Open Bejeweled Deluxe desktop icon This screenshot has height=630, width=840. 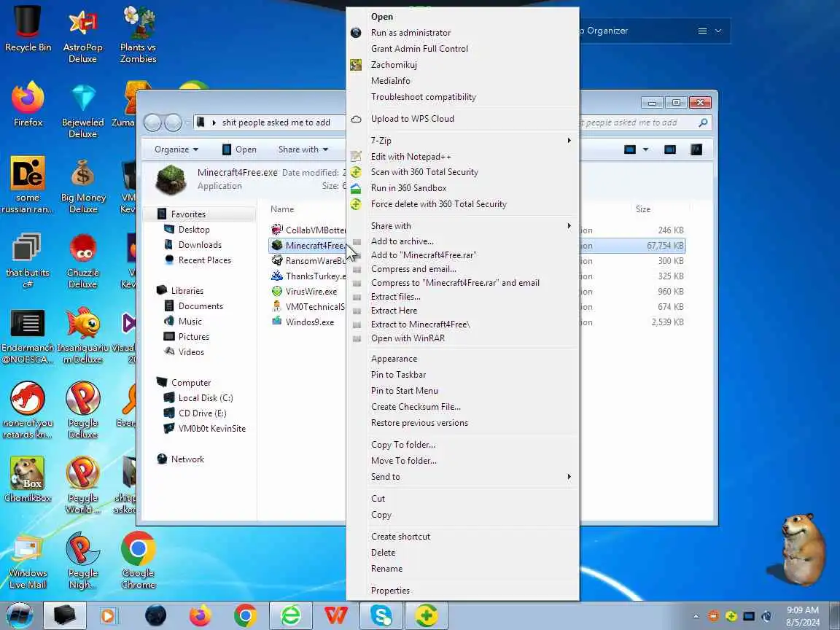pos(82,110)
